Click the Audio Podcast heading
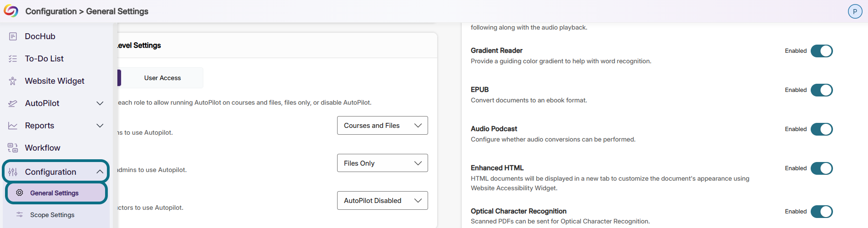Image resolution: width=868 pixels, height=228 pixels. tap(494, 129)
